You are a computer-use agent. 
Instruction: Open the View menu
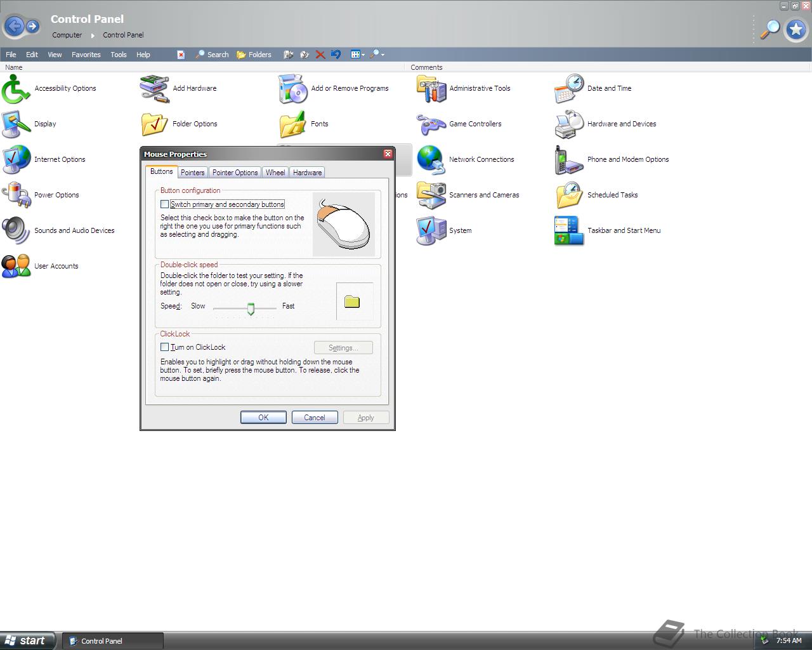point(55,55)
